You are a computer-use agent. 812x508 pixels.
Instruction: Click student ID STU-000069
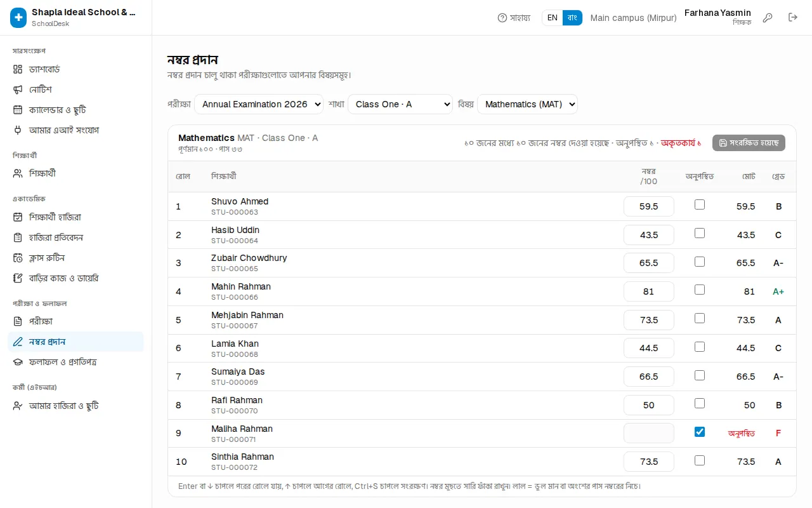(x=235, y=382)
